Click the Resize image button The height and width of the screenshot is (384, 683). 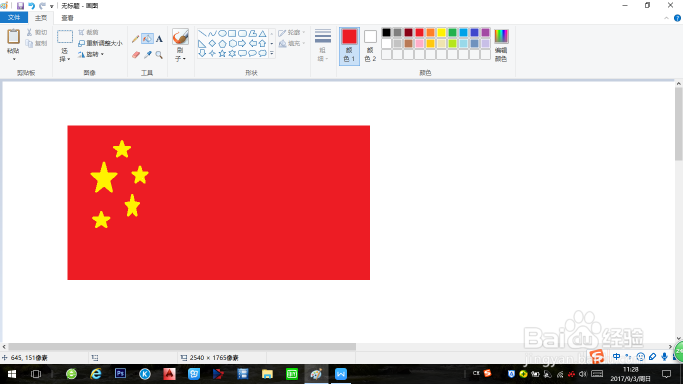pyautogui.click(x=100, y=43)
